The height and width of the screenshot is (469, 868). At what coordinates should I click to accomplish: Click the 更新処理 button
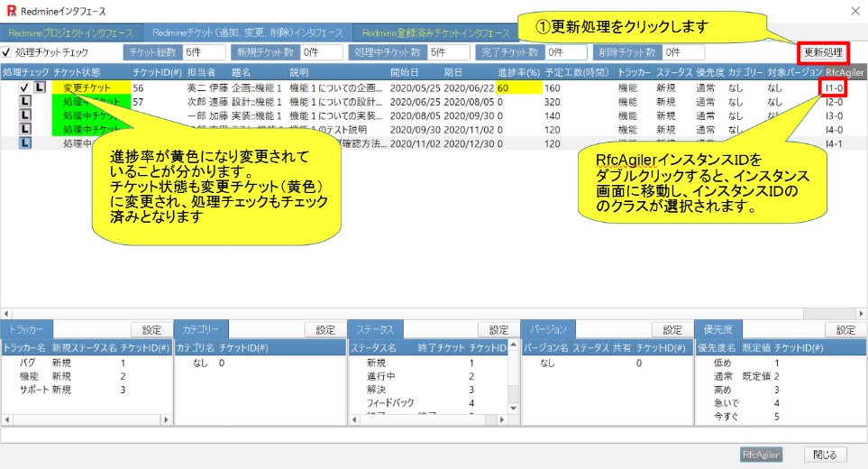(823, 52)
